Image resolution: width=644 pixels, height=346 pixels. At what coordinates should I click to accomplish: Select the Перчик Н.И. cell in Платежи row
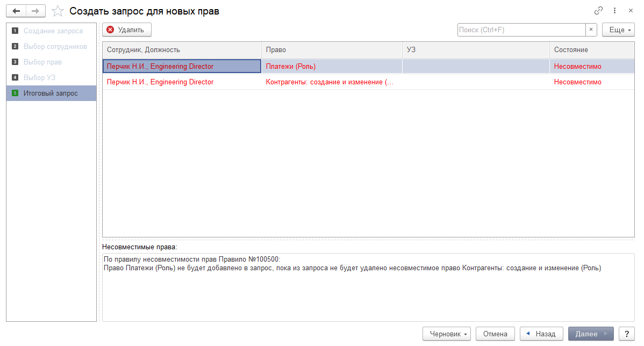coord(182,66)
